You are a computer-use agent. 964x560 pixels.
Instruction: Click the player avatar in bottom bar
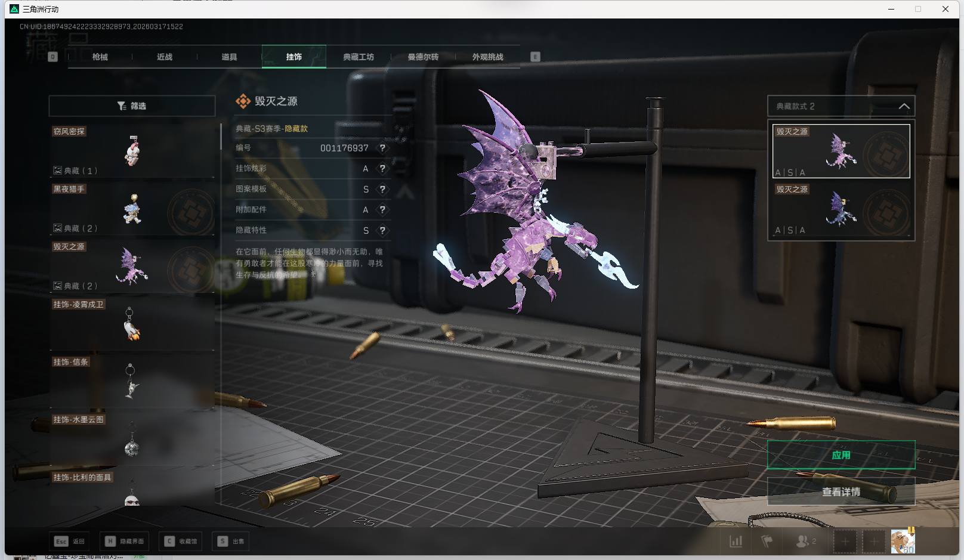[902, 541]
